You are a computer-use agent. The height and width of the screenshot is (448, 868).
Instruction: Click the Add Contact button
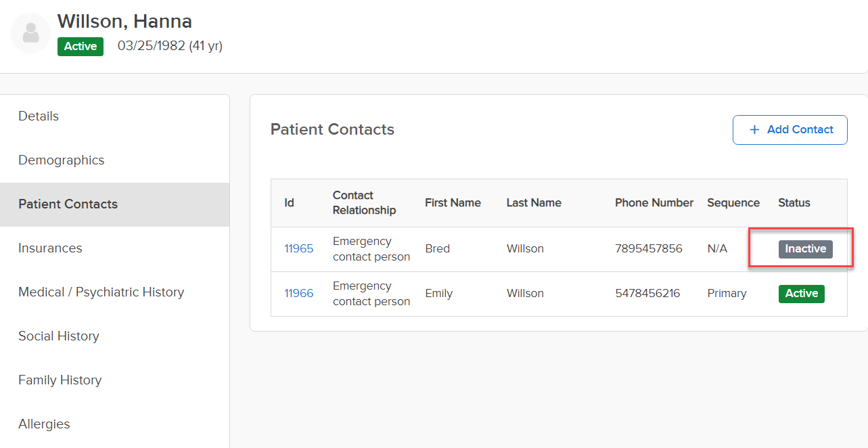[x=790, y=130]
